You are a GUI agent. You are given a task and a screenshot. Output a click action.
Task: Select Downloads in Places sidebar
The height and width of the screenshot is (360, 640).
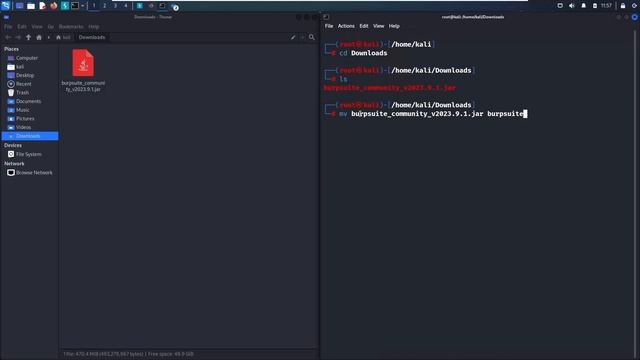click(30, 136)
